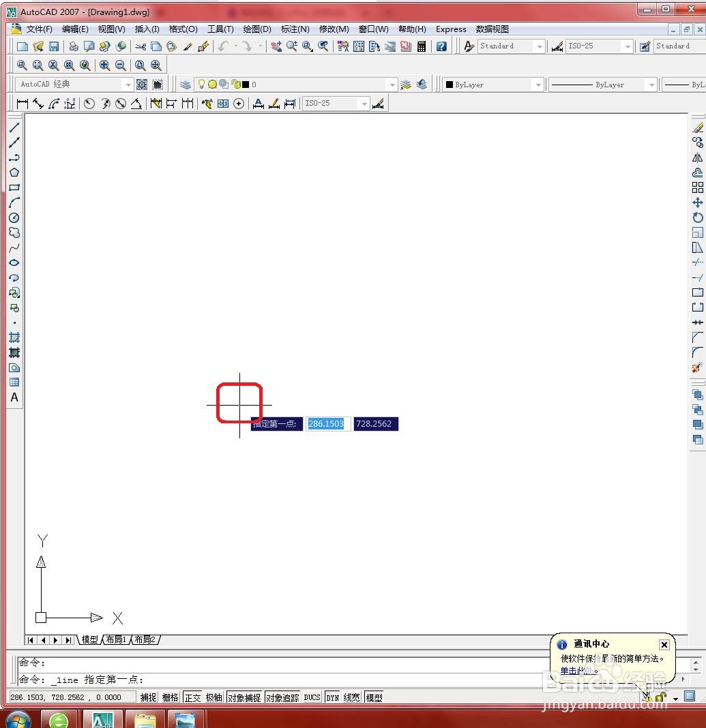Toggle DYN dynamic input
This screenshot has height=728, width=706.
pyautogui.click(x=333, y=697)
